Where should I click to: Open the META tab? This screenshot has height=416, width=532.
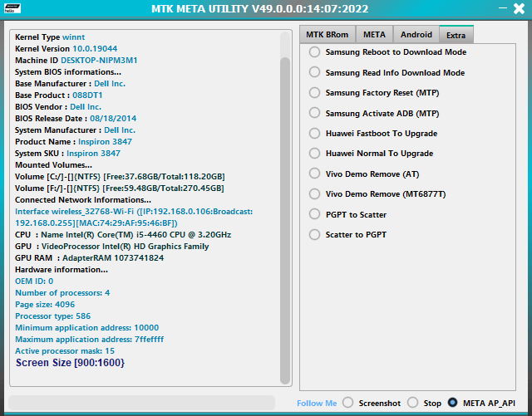point(374,35)
